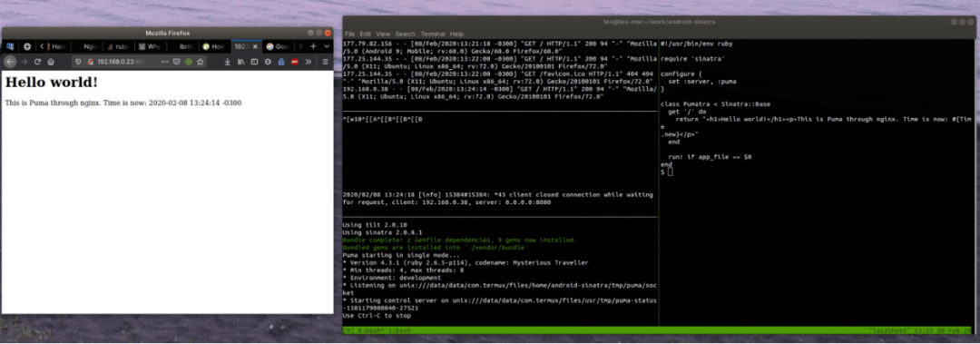
Task: Close the active 192.168 tab
Action: pos(255,46)
